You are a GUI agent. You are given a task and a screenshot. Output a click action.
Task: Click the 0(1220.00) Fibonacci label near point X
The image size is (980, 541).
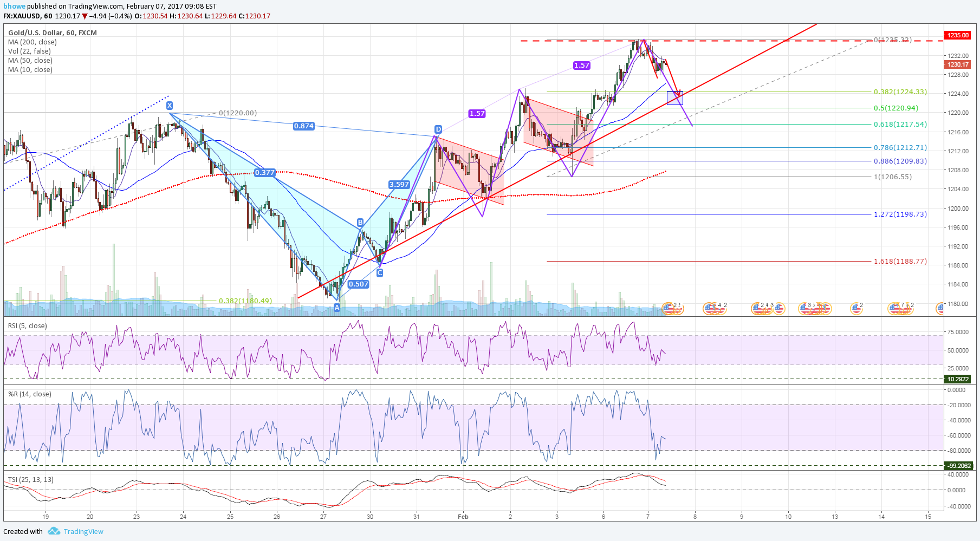click(x=238, y=113)
